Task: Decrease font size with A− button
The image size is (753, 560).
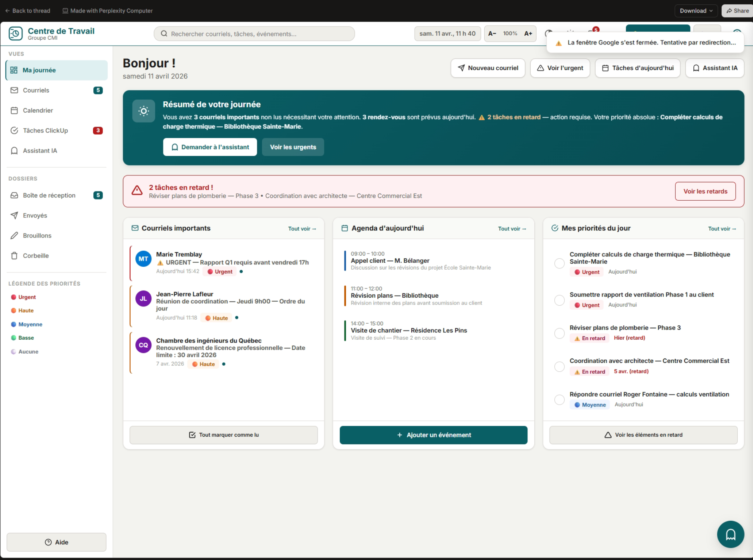Action: click(x=492, y=34)
